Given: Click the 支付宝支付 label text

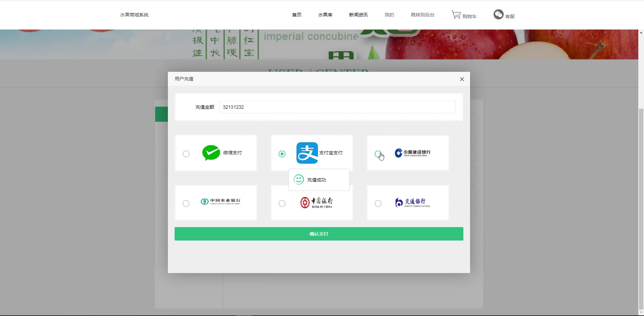Looking at the screenshot, I should click(x=331, y=153).
